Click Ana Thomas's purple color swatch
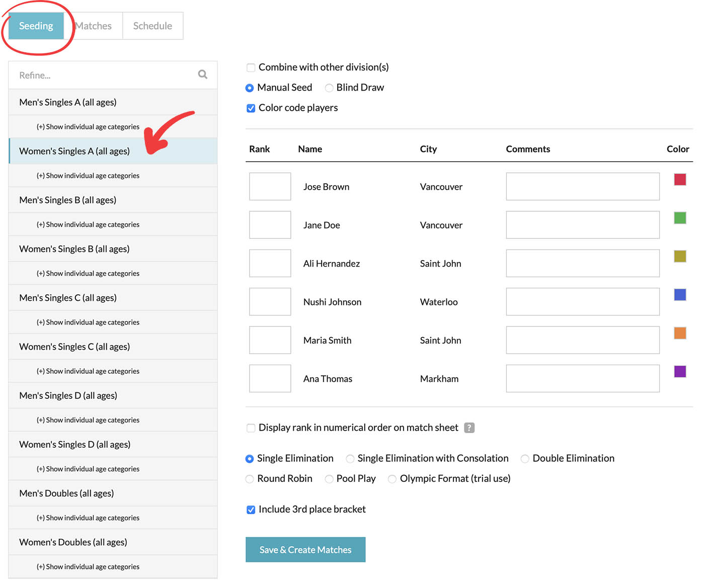Screen dimensions: 713x588 [x=680, y=372]
